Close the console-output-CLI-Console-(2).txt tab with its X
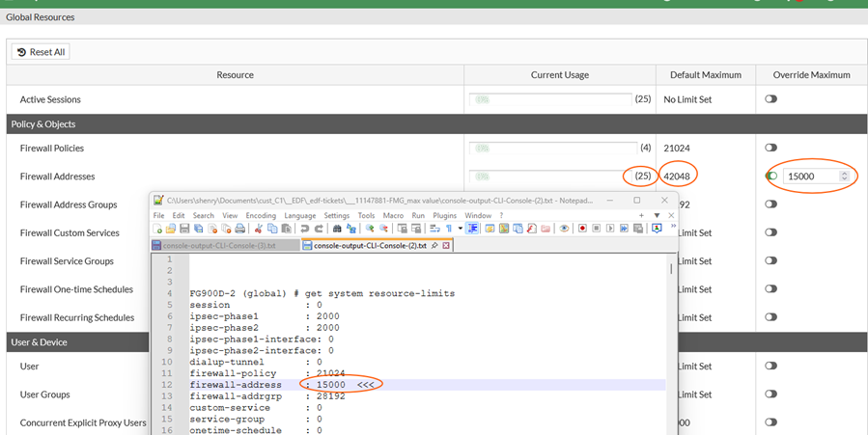Viewport: 868px width, 435px height. (x=445, y=246)
